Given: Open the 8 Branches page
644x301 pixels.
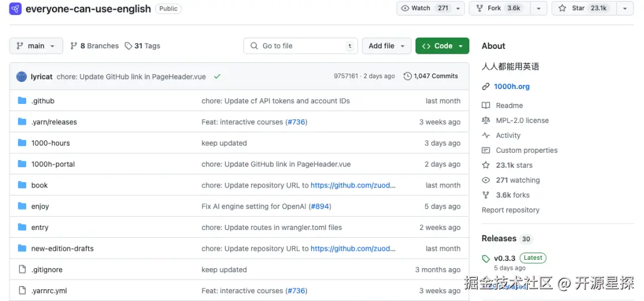Looking at the screenshot, I should tap(94, 46).
